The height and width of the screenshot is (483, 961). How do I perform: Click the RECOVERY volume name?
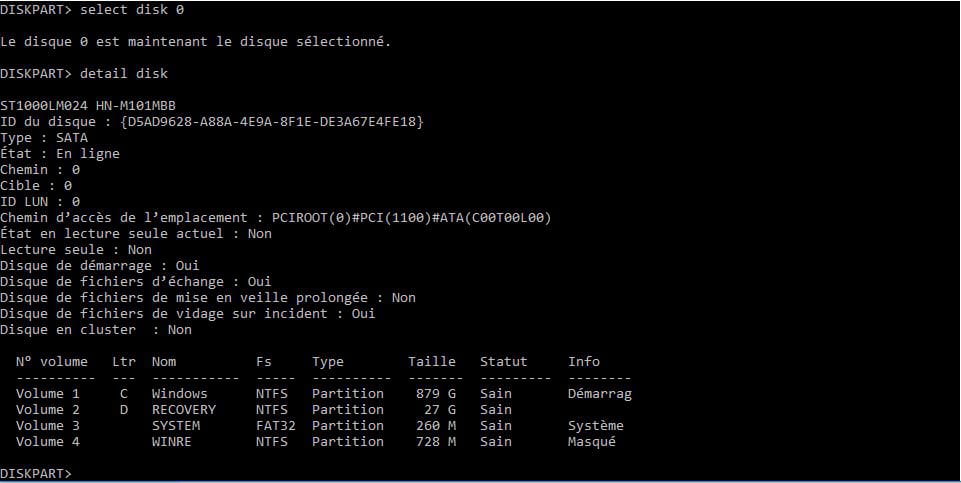pyautogui.click(x=184, y=409)
